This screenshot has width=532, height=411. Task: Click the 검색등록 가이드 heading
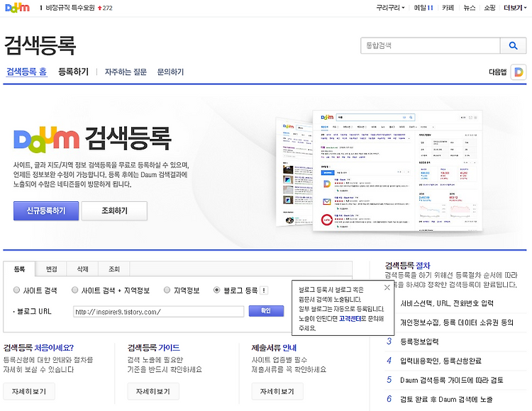pyautogui.click(x=154, y=348)
